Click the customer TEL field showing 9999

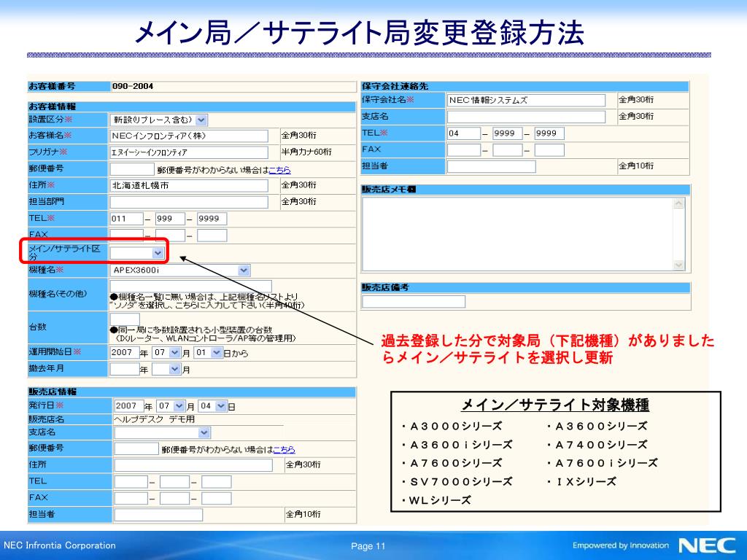pos(212,219)
